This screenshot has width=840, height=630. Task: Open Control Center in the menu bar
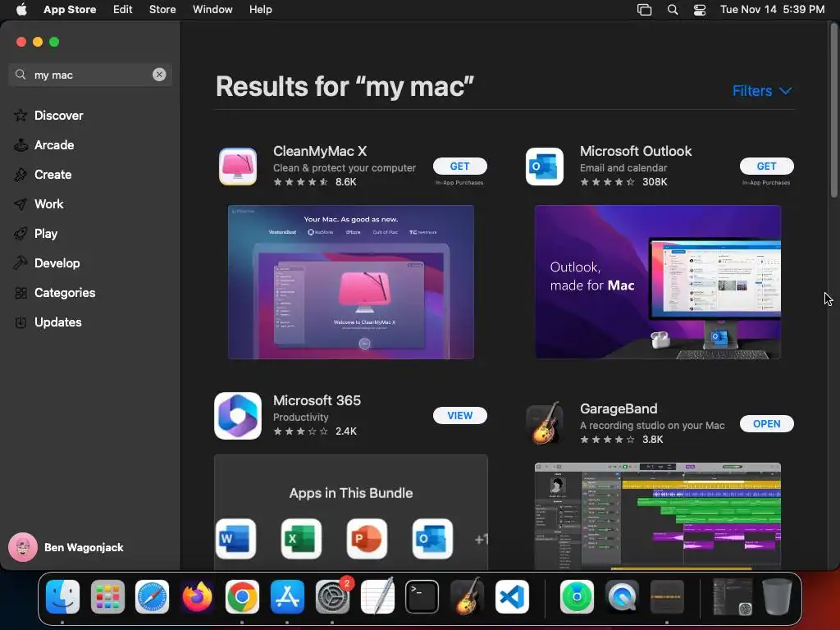click(x=700, y=9)
